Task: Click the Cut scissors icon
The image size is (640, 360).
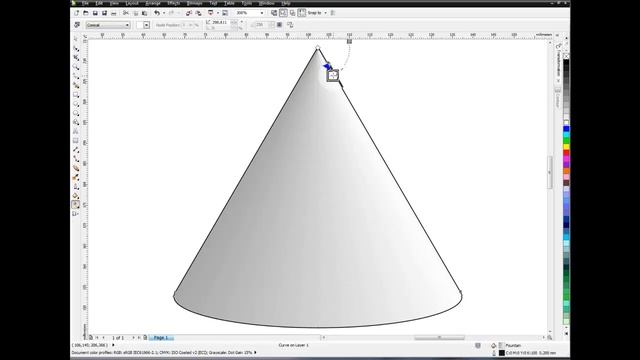Action: (x=126, y=13)
